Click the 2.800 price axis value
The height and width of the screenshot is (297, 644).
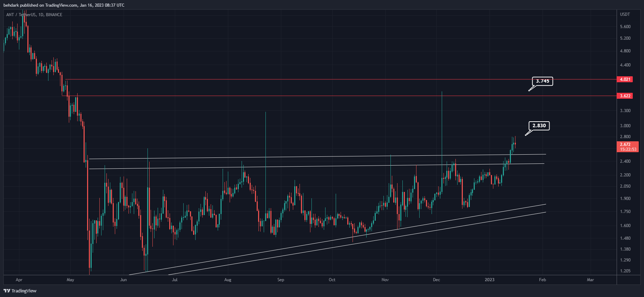coord(625,137)
